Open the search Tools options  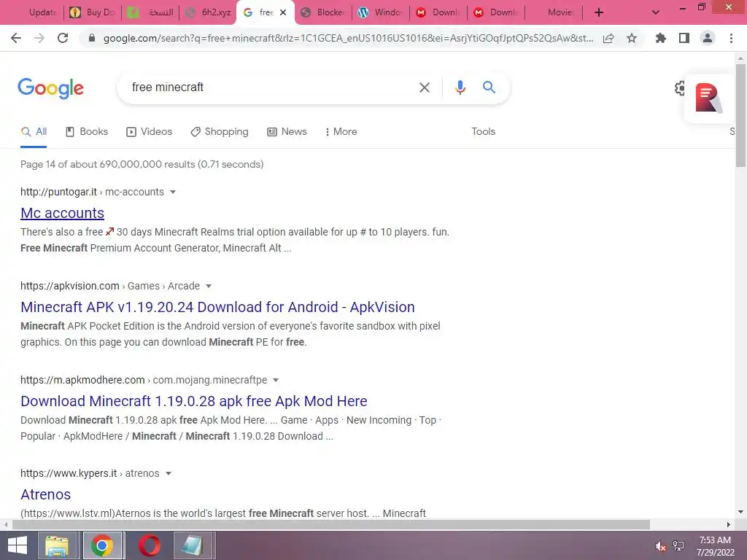click(483, 132)
